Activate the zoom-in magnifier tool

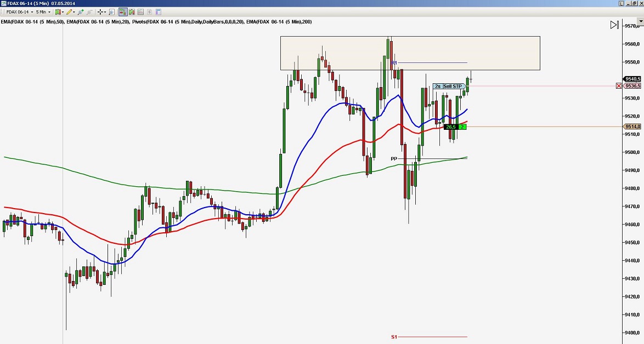(x=81, y=12)
